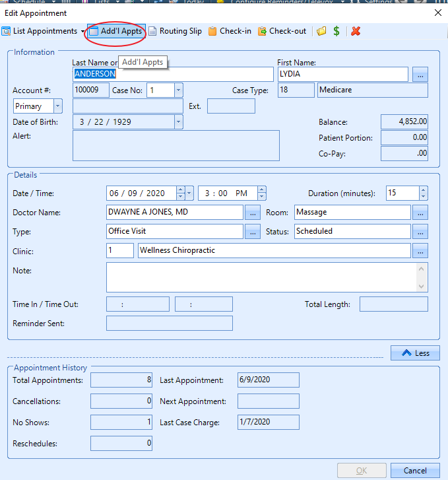This screenshot has height=480, width=448.
Task: Click the yellow folder icon in toolbar
Action: point(321,31)
